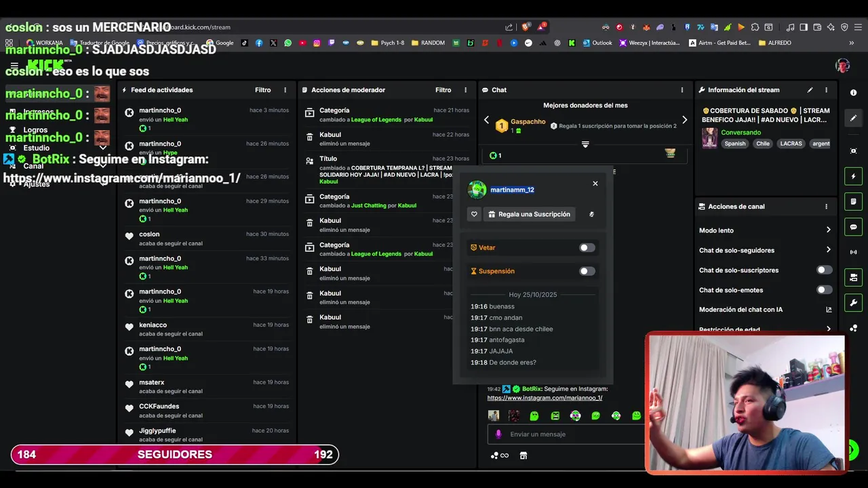
Task: Open YouTube bookmark icon in bookmarks bar
Action: [302, 43]
